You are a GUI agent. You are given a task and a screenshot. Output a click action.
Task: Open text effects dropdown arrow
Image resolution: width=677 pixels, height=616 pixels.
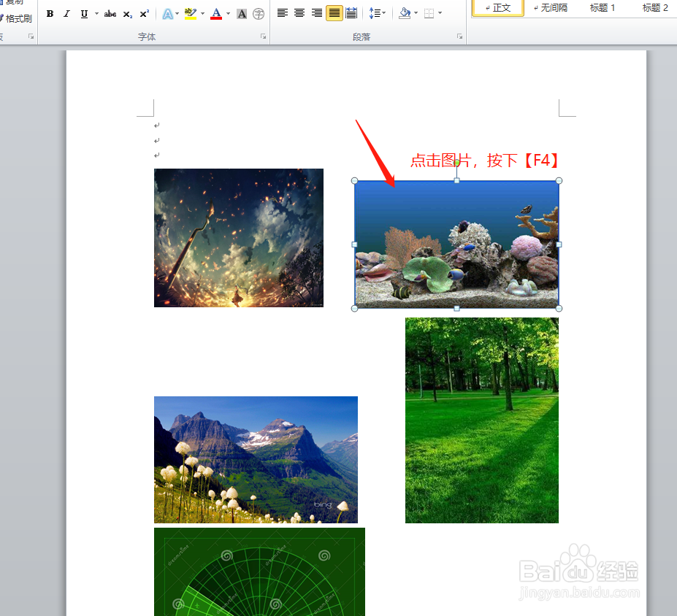pos(177,14)
